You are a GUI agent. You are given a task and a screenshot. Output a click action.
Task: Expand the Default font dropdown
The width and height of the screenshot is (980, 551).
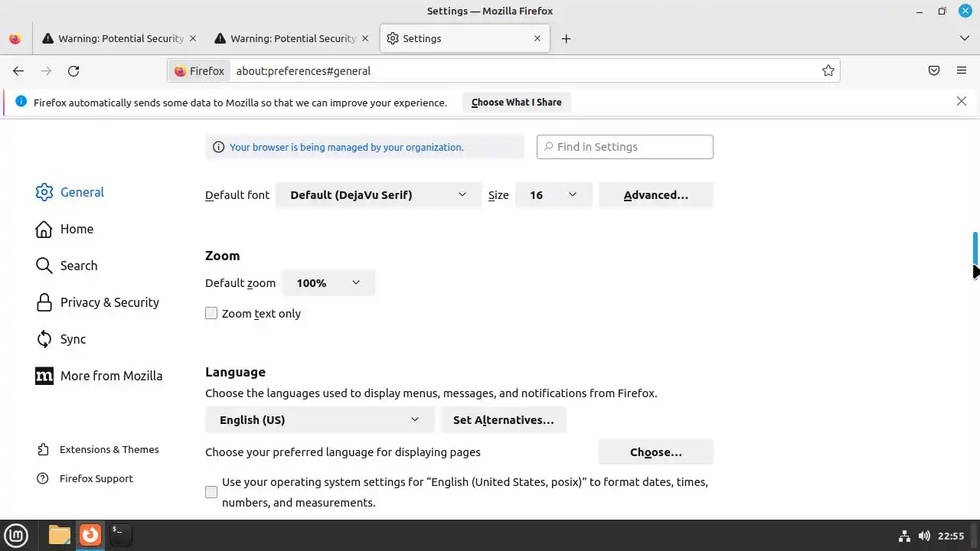(378, 195)
